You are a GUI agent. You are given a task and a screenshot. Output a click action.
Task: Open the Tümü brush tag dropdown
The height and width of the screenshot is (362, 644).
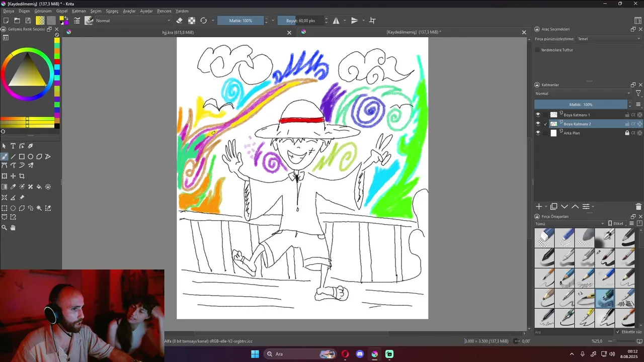click(570, 224)
